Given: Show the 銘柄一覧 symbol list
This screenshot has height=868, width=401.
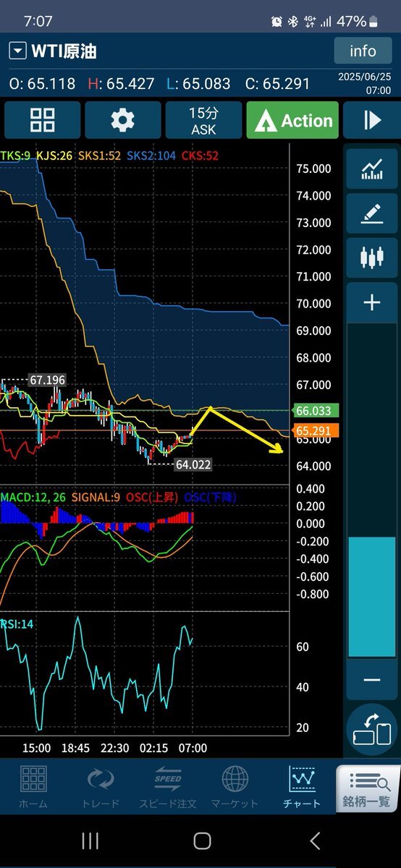Looking at the screenshot, I should (368, 788).
